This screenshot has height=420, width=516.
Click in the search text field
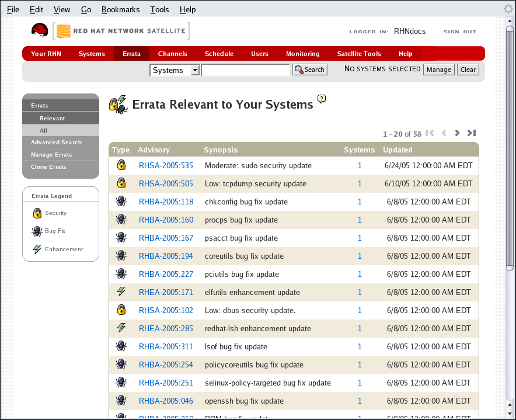click(x=245, y=70)
